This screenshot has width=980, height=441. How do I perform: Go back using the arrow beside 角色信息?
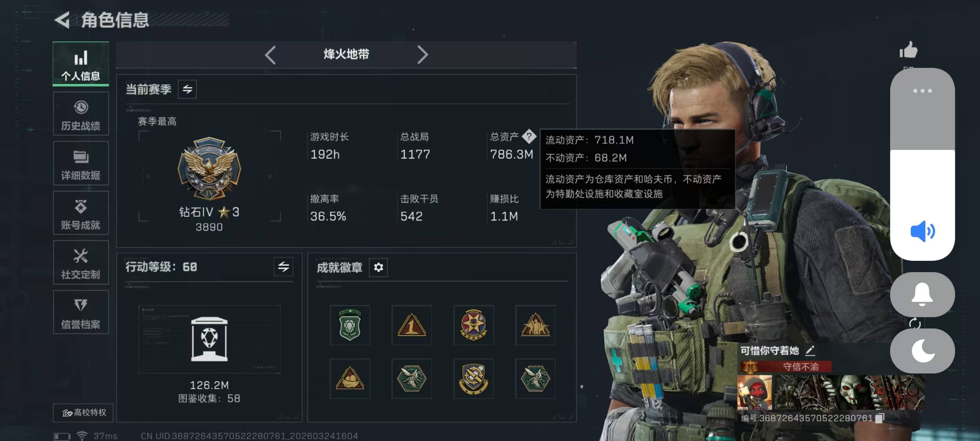pos(62,20)
